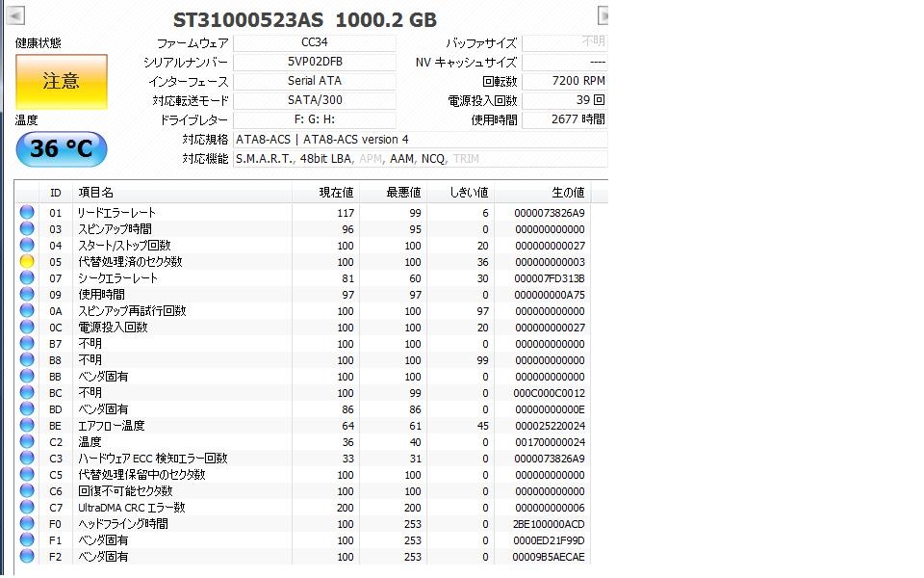The height and width of the screenshot is (578, 924).
Task: Select the ATA8-ACS standard field
Action: pyautogui.click(x=421, y=140)
